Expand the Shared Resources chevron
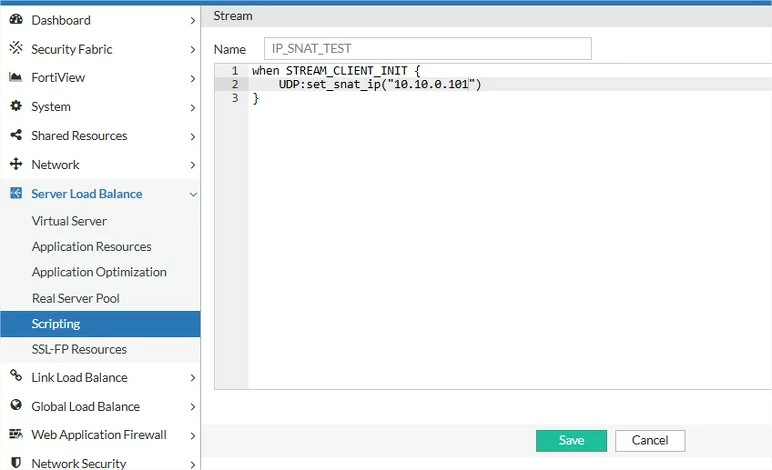772x470 pixels. (x=193, y=136)
